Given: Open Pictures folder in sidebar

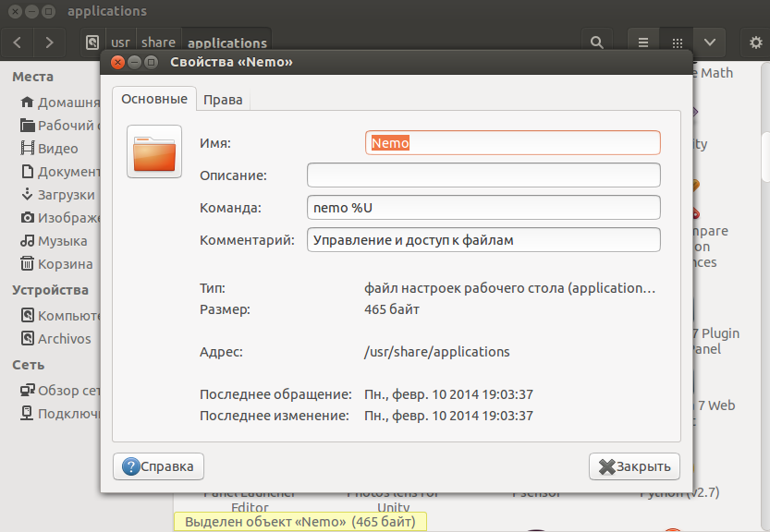Looking at the screenshot, I should 60,217.
